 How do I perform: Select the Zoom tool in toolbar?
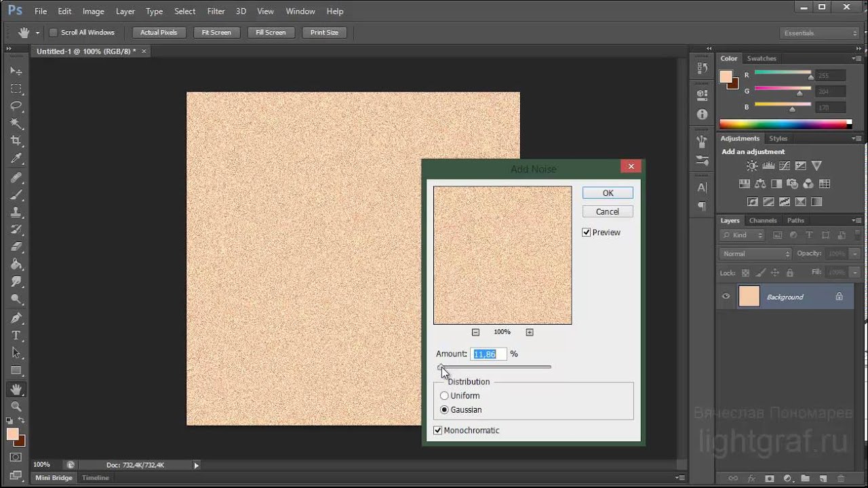[x=16, y=407]
